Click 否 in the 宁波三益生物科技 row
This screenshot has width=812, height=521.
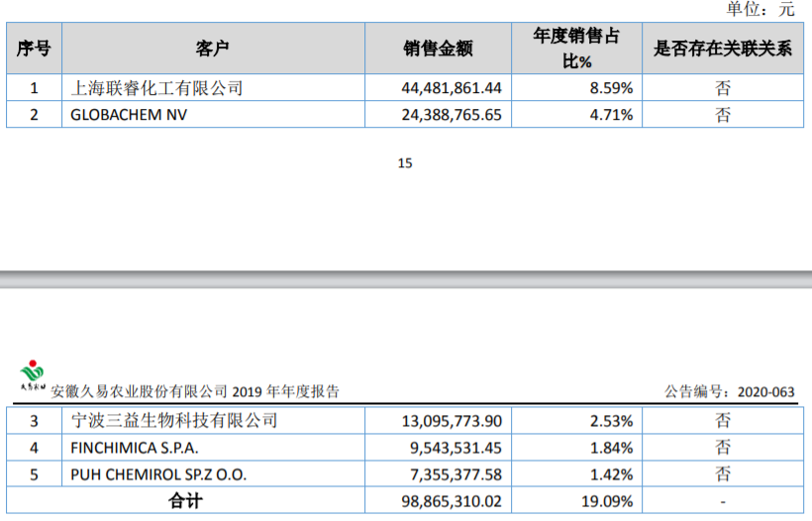point(723,421)
